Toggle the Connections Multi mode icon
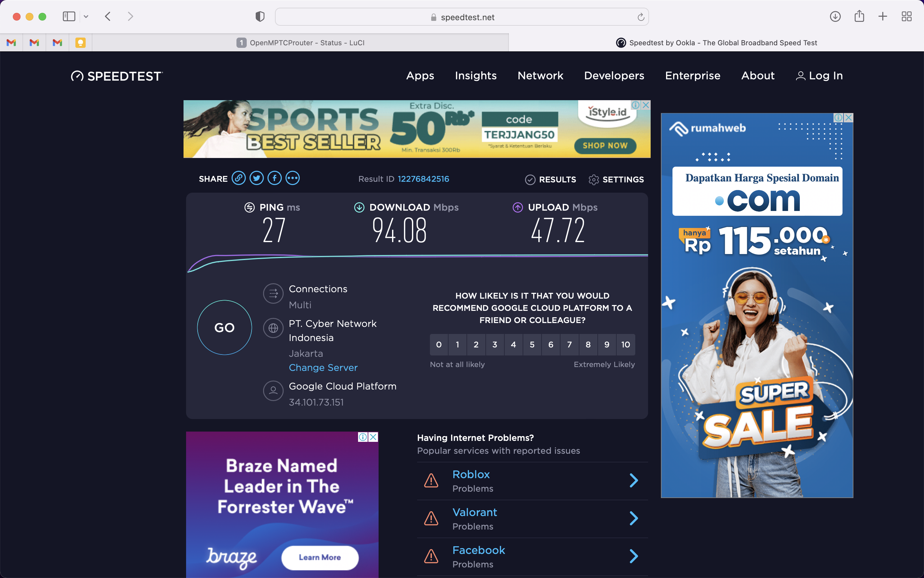 [x=273, y=293]
